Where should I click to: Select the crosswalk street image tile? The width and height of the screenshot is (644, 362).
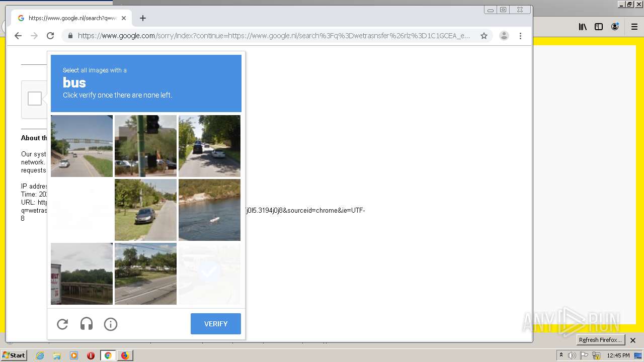click(145, 274)
